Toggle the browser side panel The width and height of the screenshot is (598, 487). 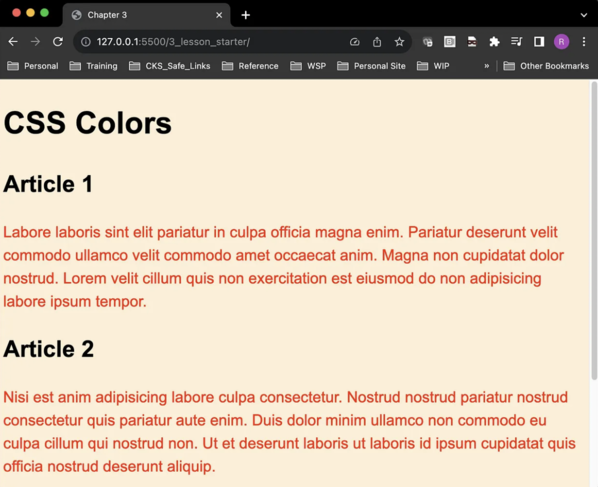click(539, 42)
